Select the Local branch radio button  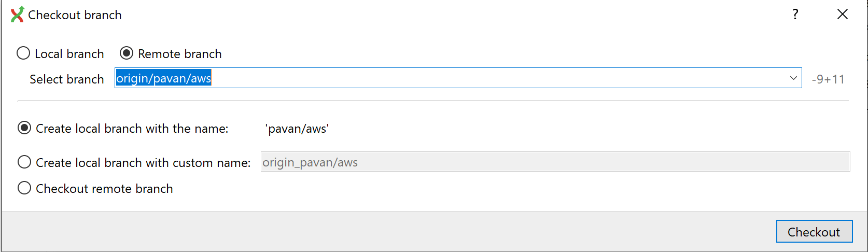(x=23, y=53)
